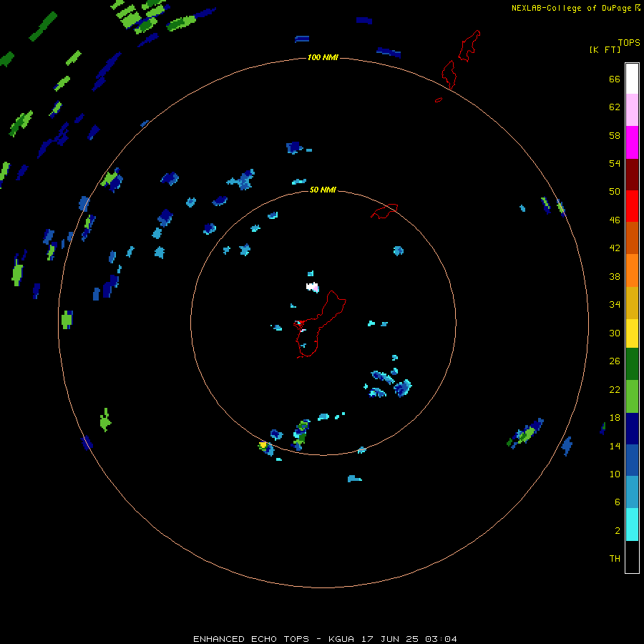
Task: Click the white echo top northwest of Guam
Action: (311, 287)
